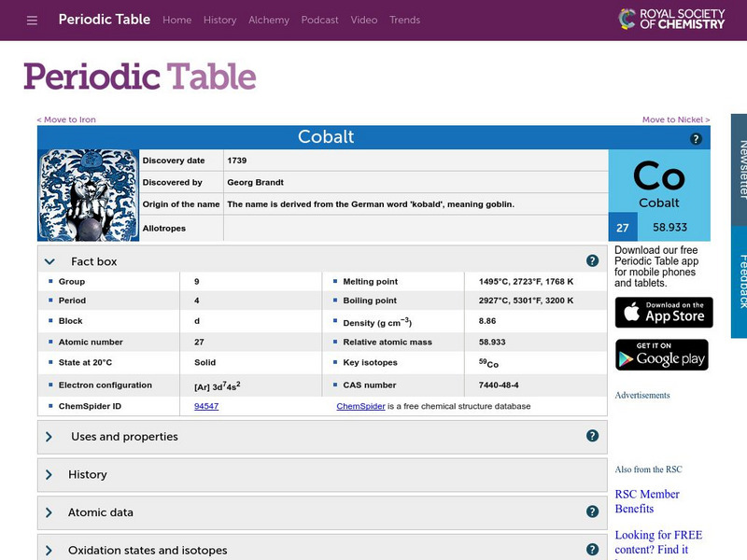
Task: Go to the Alchemy page
Action: pyautogui.click(x=269, y=20)
